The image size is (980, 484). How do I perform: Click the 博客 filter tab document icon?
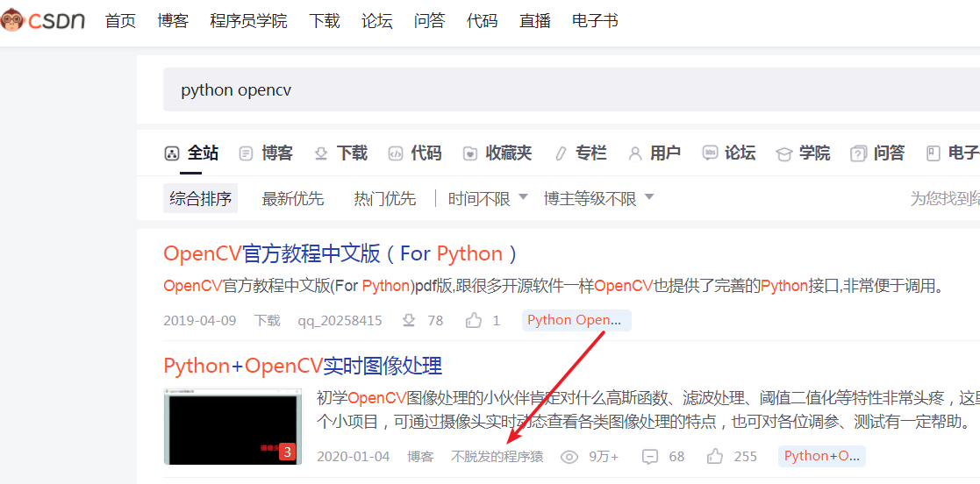(247, 153)
